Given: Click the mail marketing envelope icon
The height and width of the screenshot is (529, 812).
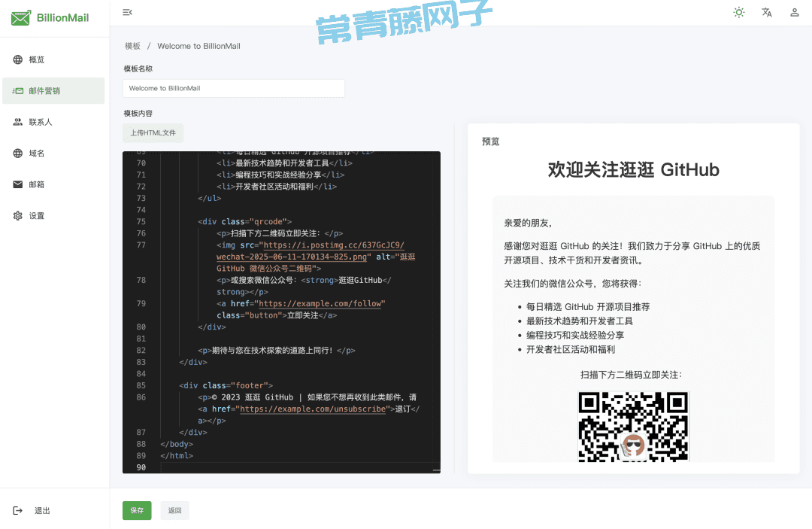Looking at the screenshot, I should (18, 91).
